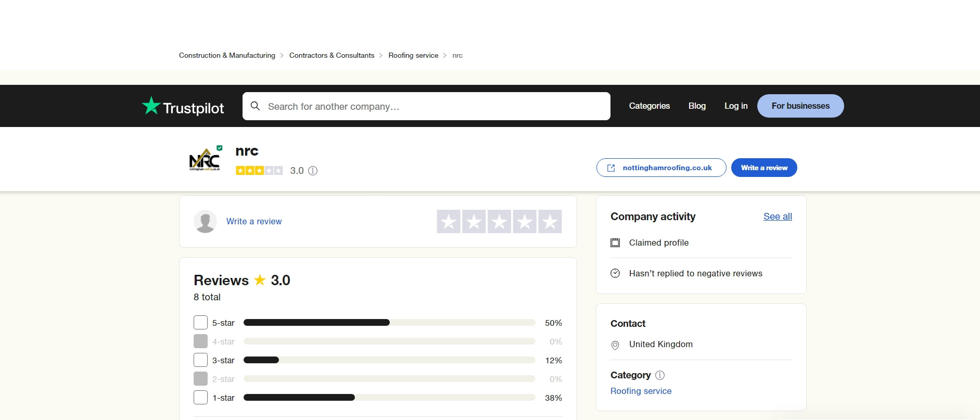The image size is (980, 420).
Task: Open See all company activity
Action: (x=778, y=217)
